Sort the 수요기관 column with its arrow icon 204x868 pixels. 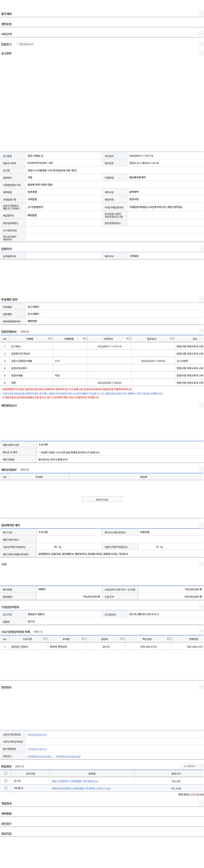[44, 639]
